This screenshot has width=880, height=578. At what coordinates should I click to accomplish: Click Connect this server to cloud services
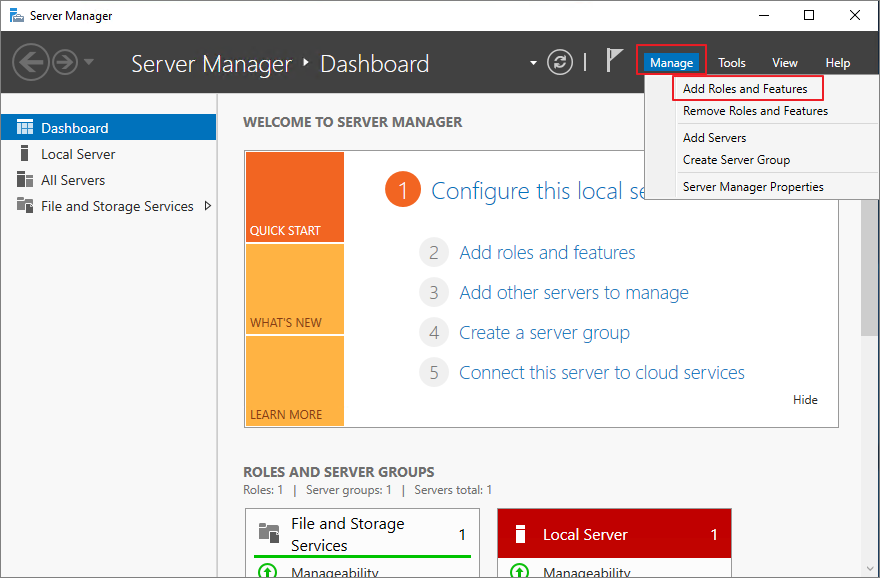coord(602,373)
